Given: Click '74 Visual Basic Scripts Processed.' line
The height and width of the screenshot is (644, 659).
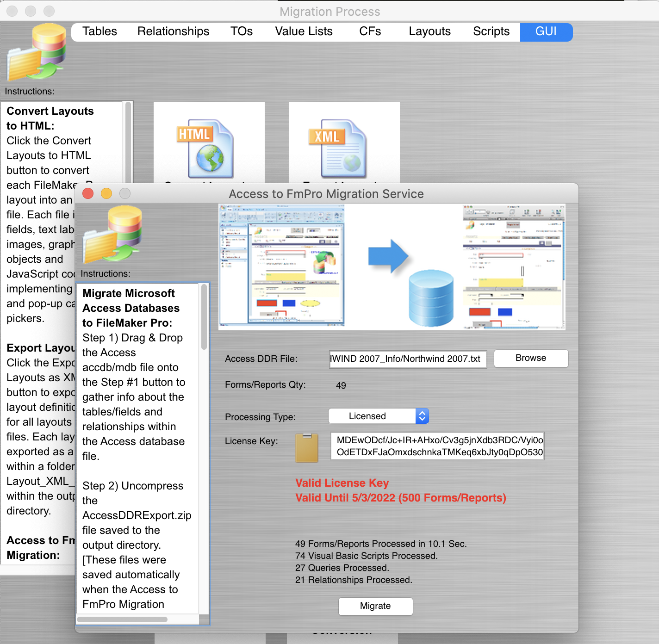Looking at the screenshot, I should coord(367,556).
